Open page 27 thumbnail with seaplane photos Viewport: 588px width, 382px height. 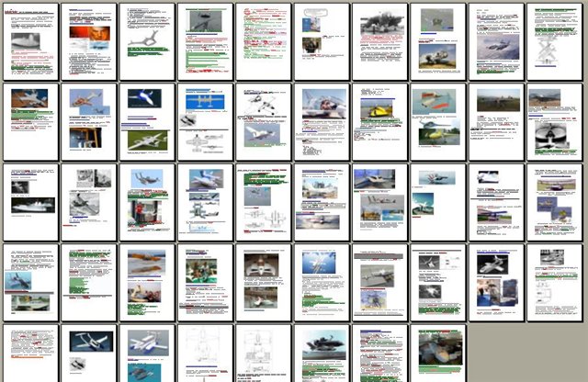pyautogui.click(x=379, y=202)
